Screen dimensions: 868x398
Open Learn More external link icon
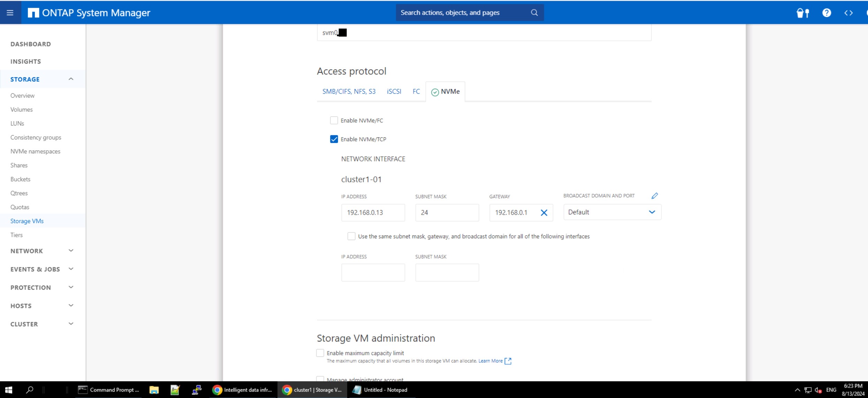tap(508, 361)
